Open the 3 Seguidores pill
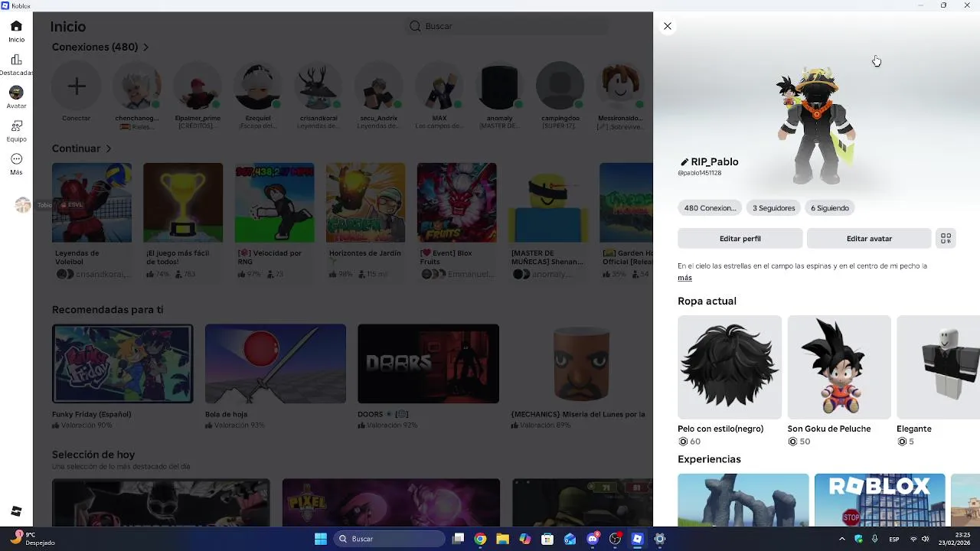 tap(773, 208)
